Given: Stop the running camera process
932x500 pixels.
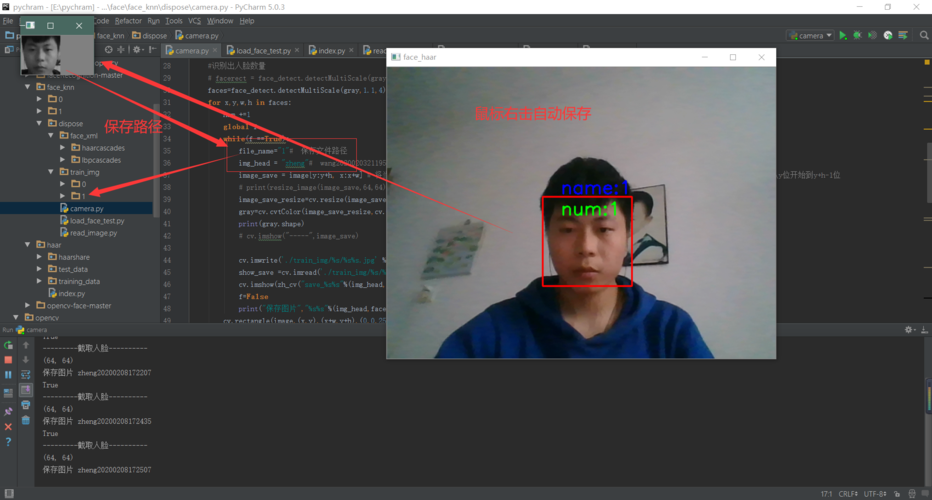Looking at the screenshot, I should coord(8,360).
